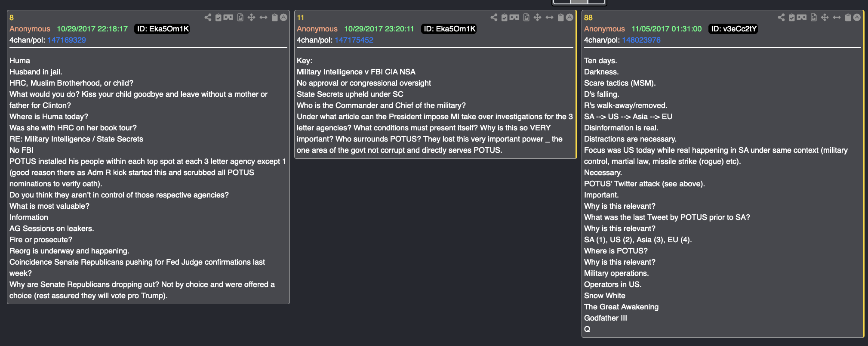Viewport: 868px width, 346px height.
Task: Click the Anonymous name on post 8
Action: [x=30, y=29]
